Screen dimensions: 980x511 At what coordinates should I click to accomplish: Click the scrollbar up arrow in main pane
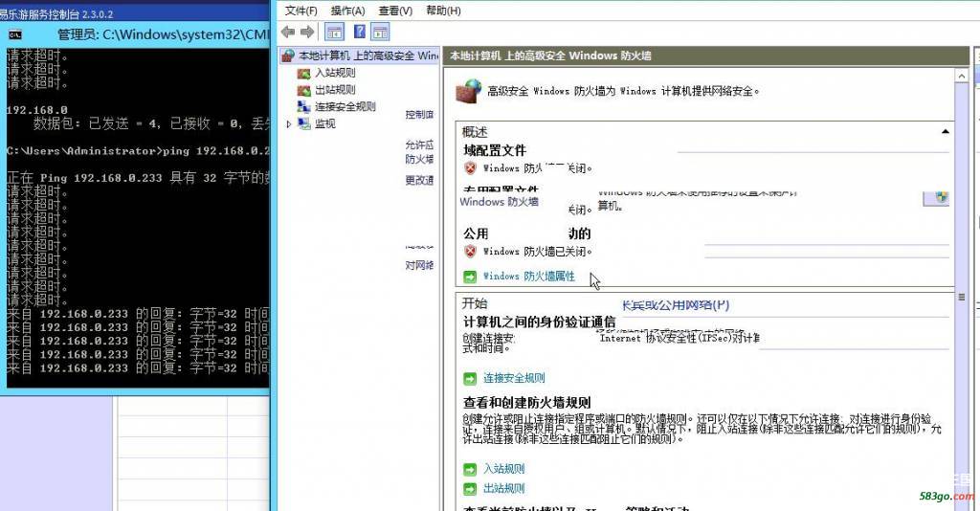point(961,76)
